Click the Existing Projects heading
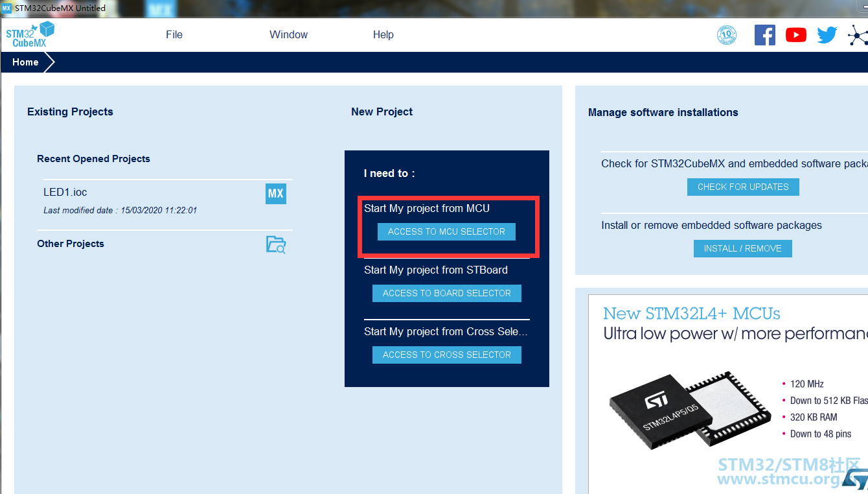The height and width of the screenshot is (494, 868). click(70, 112)
